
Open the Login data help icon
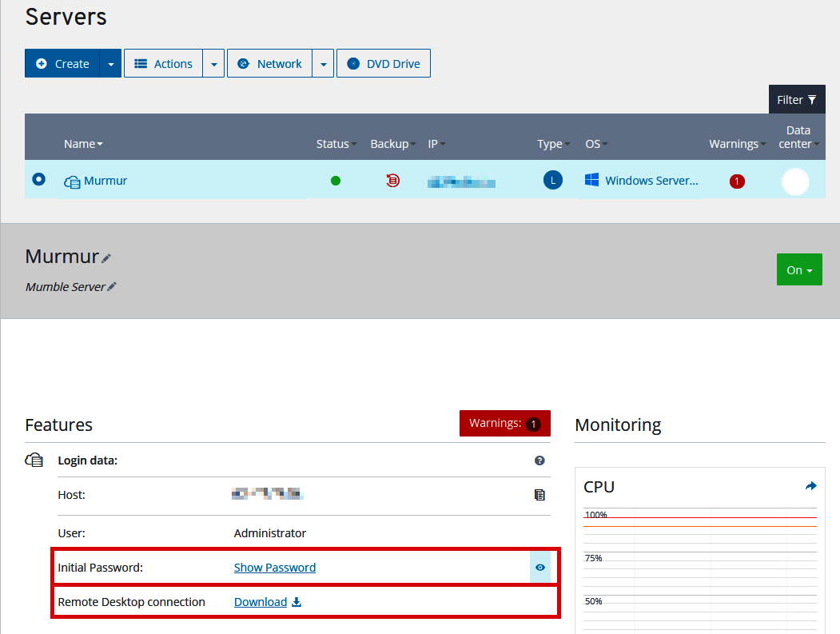[x=539, y=461]
